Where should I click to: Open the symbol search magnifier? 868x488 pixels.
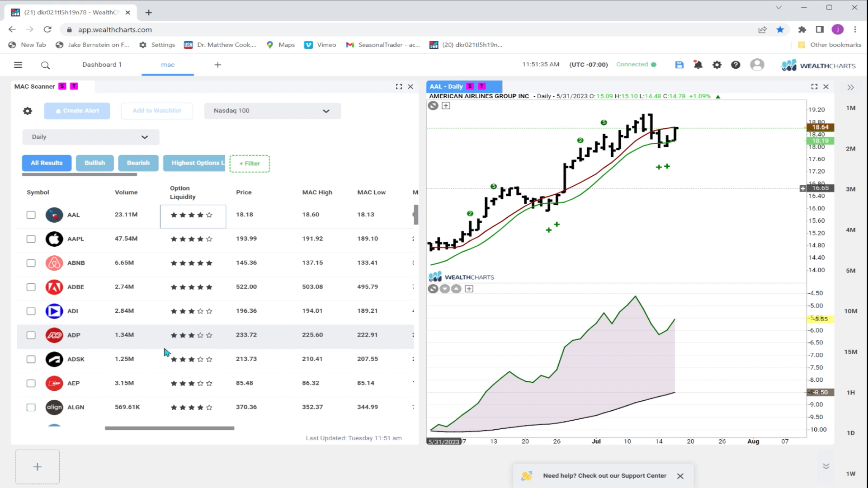point(45,65)
